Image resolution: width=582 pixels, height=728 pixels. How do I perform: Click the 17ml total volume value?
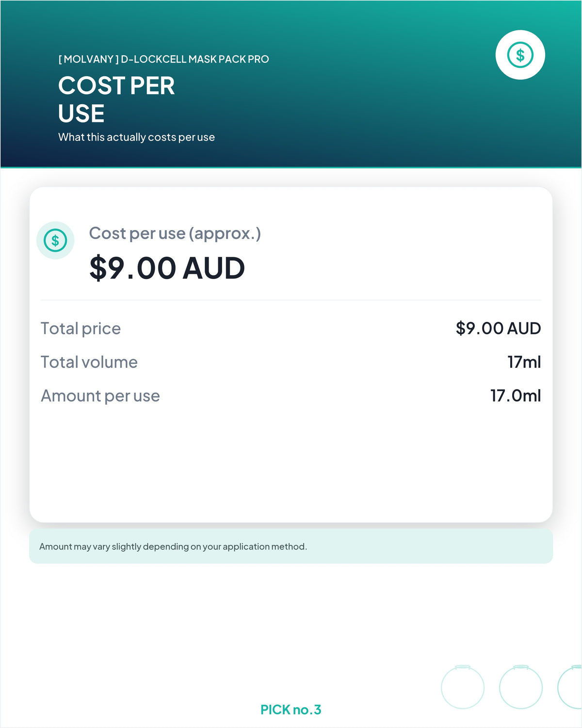524,362
